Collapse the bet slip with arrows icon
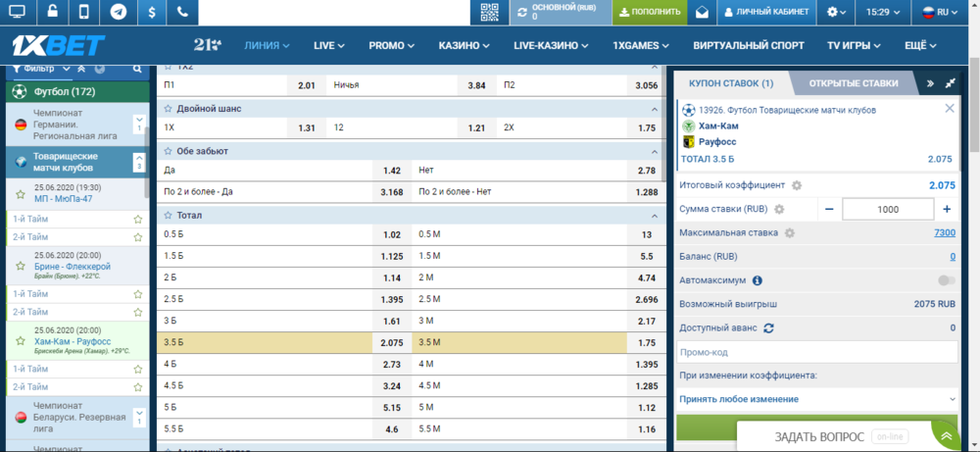 coord(952,83)
